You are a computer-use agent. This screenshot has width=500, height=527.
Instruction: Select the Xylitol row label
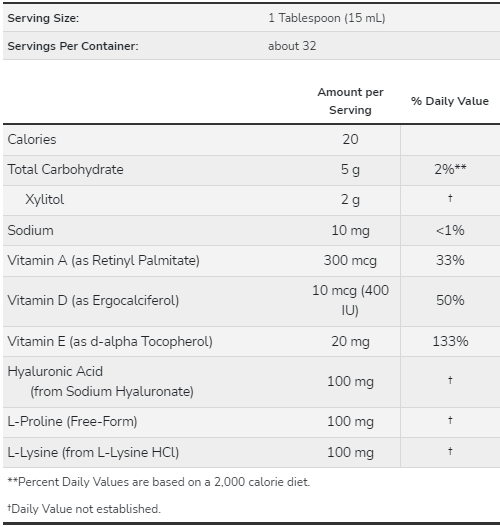pyautogui.click(x=45, y=200)
